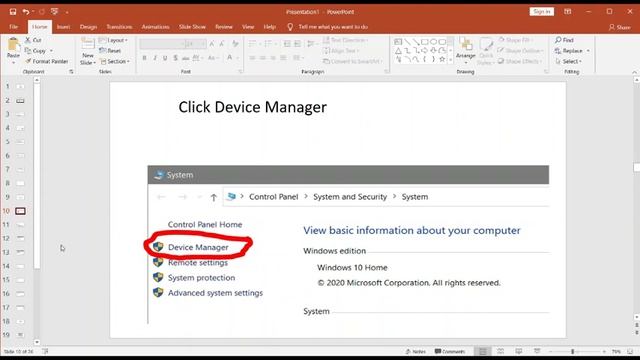This screenshot has height=360, width=640.
Task: Toggle Bold formatting
Action: pyautogui.click(x=144, y=58)
